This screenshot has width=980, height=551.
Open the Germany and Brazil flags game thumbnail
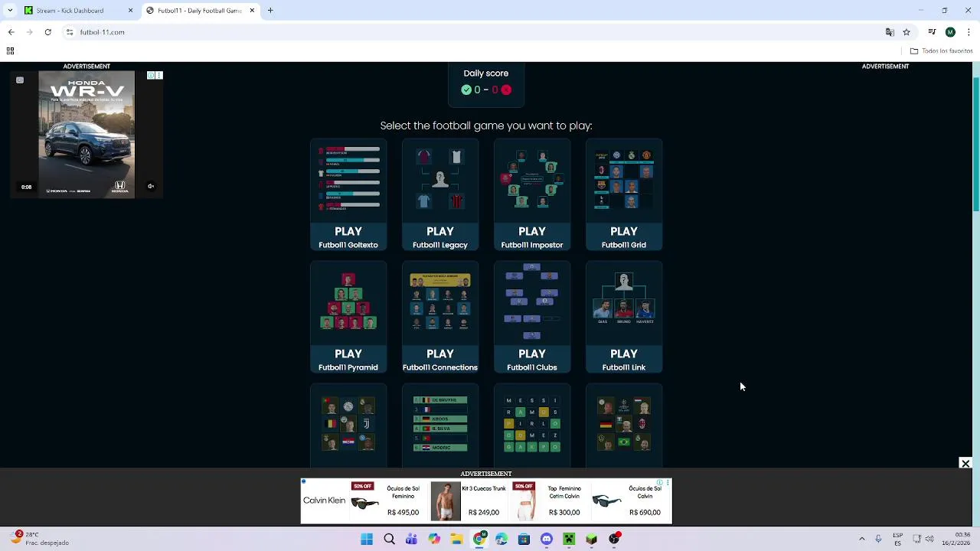pos(624,425)
